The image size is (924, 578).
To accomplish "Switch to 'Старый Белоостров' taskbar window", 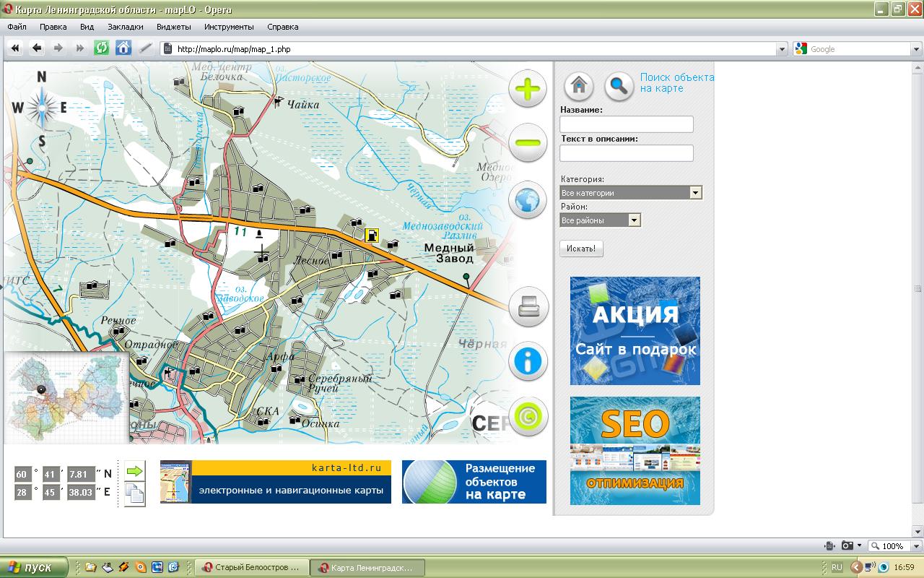I will coord(252,567).
